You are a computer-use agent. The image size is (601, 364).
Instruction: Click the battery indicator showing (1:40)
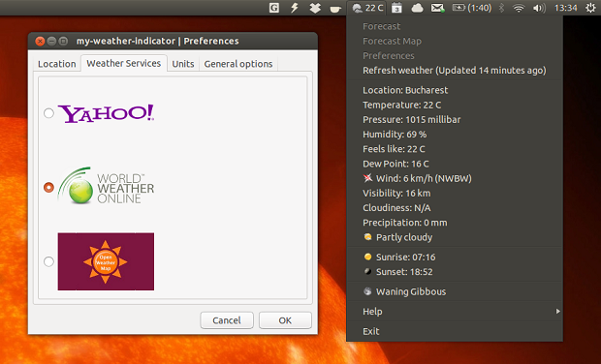[x=472, y=8]
